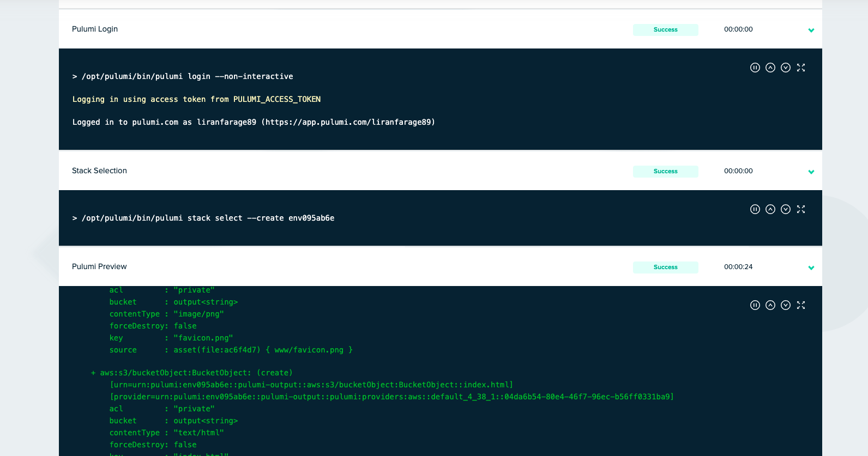Pause the Pulumi Preview log output
Image resolution: width=868 pixels, height=456 pixels.
755,305
